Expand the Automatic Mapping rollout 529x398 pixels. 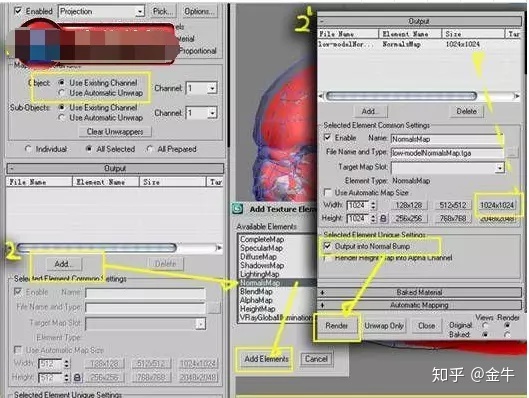419,305
